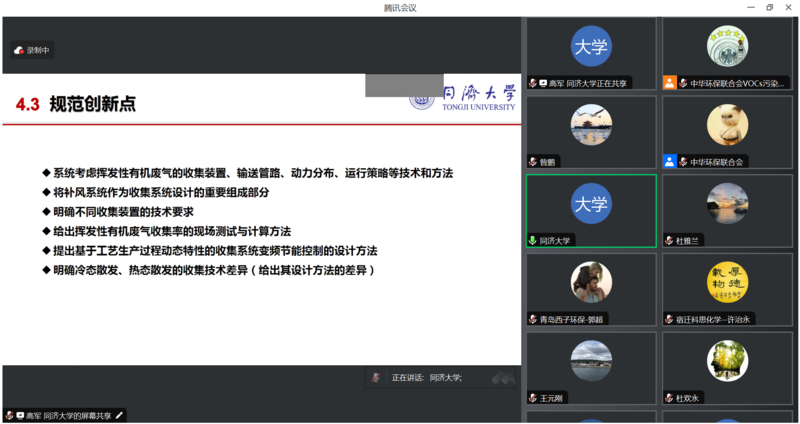Click participant name 鲁鹏
Image resolution: width=800 pixels, height=424 pixels.
pos(547,162)
